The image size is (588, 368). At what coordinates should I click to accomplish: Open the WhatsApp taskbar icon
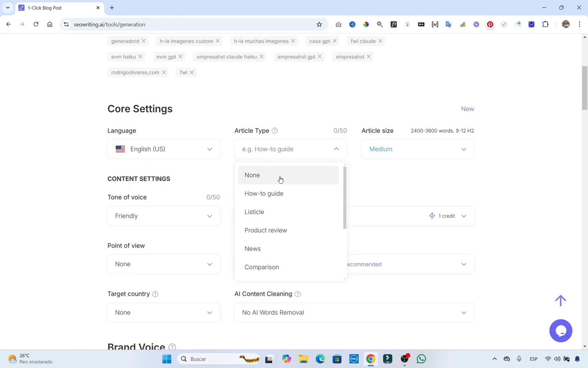click(421, 359)
